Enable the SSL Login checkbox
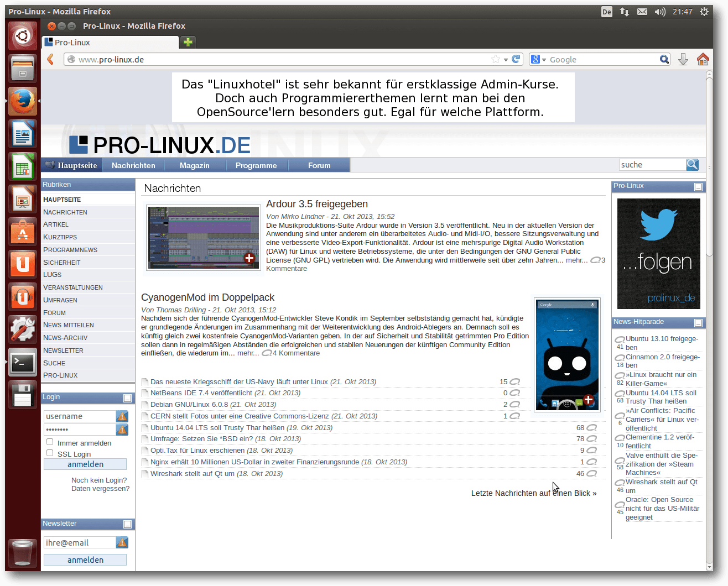 tap(50, 453)
